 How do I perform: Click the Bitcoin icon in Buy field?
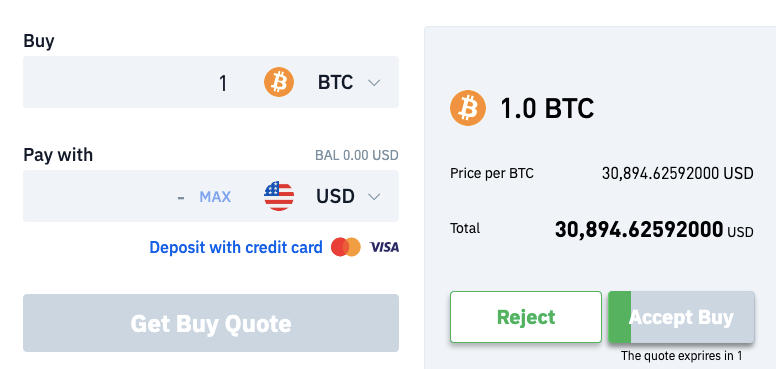point(279,82)
